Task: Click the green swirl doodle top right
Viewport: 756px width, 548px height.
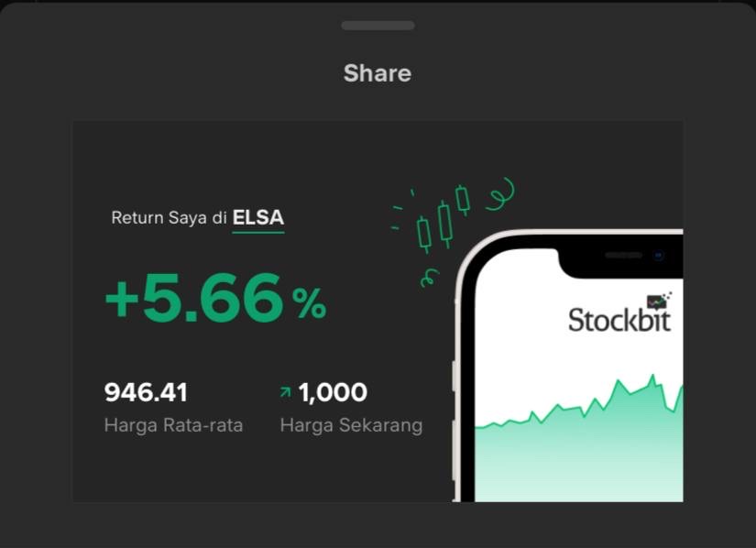Action: pyautogui.click(x=500, y=193)
